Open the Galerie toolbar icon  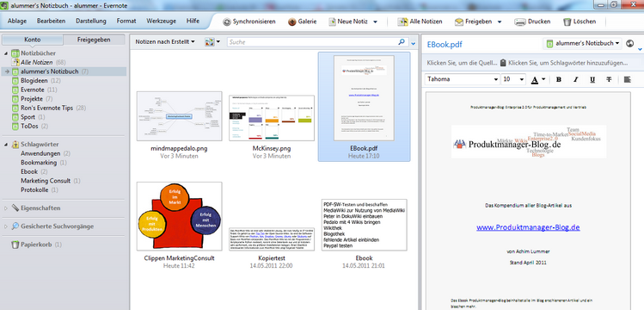click(292, 22)
